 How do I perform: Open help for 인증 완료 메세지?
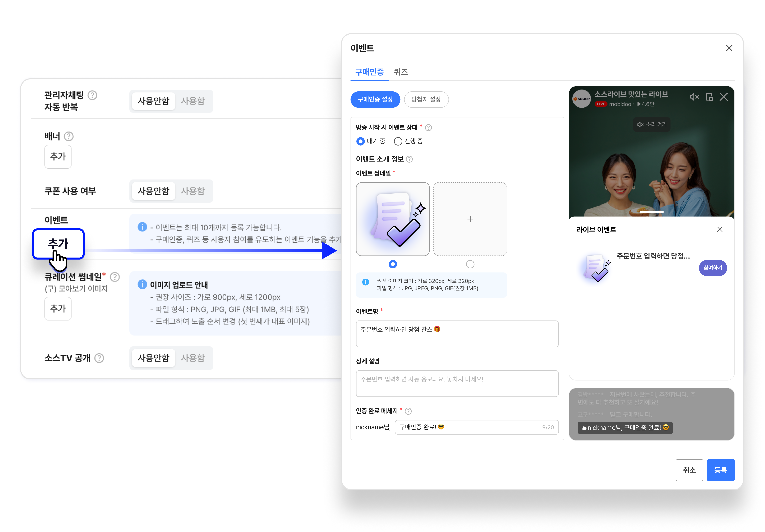click(x=408, y=411)
